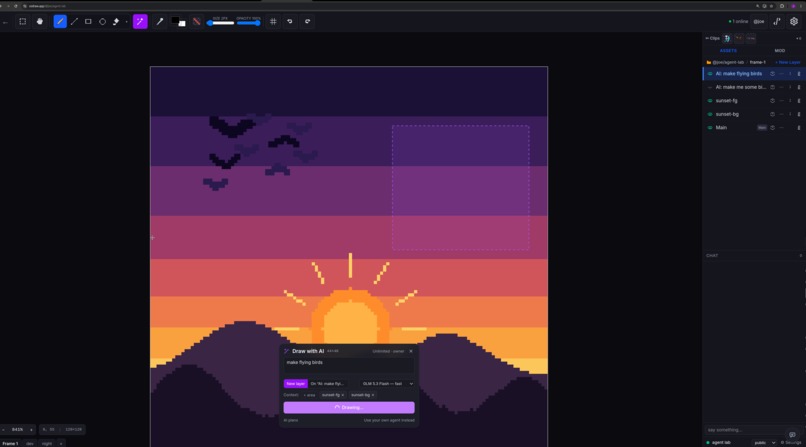806x447 pixels.
Task: Click the Draw with AI prompt text field
Action: (349, 365)
